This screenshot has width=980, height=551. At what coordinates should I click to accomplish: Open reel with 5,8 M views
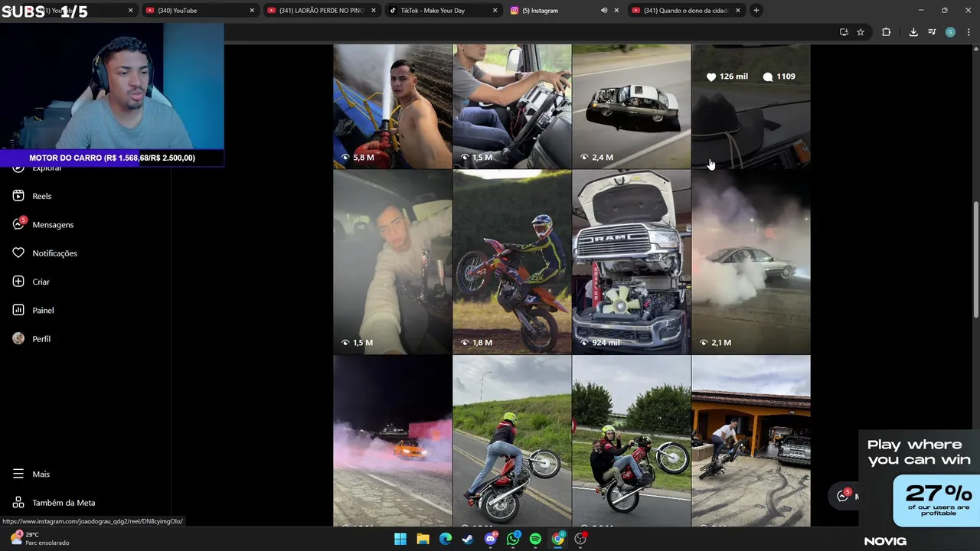pyautogui.click(x=393, y=106)
